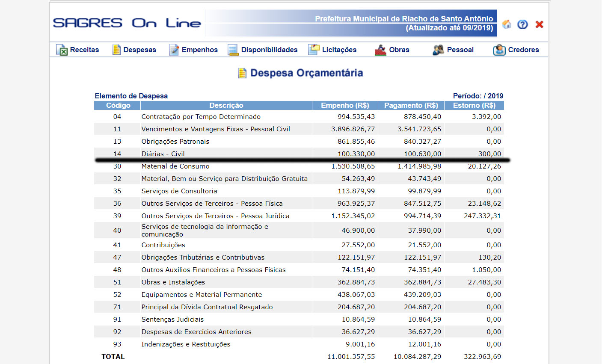Image resolution: width=608 pixels, height=364 pixels.
Task: Click Estorno value 27.483,30
Action: 484,282
